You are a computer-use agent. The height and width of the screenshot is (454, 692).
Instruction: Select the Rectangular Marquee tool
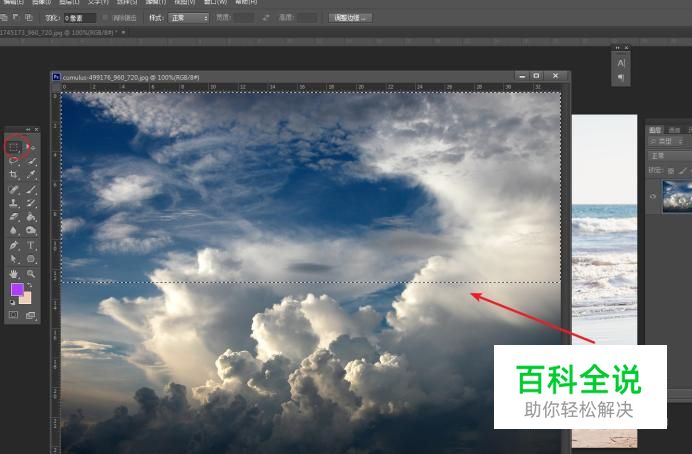[x=14, y=147]
